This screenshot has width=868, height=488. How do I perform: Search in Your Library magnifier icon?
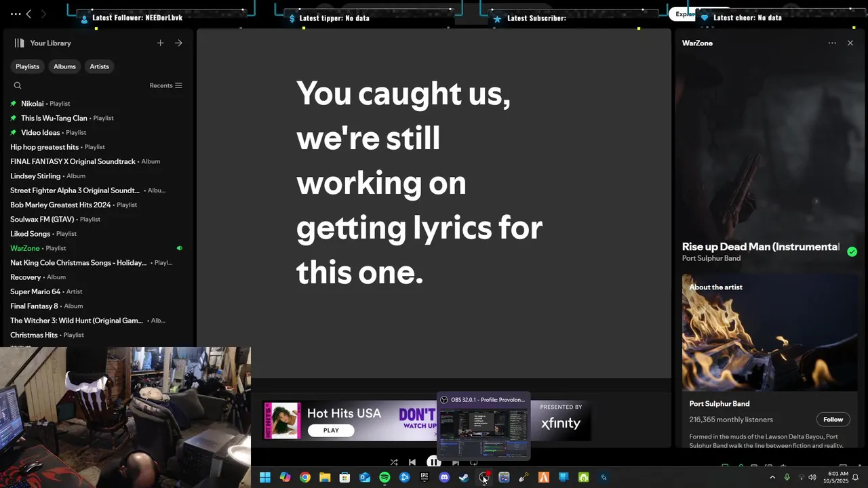(18, 85)
